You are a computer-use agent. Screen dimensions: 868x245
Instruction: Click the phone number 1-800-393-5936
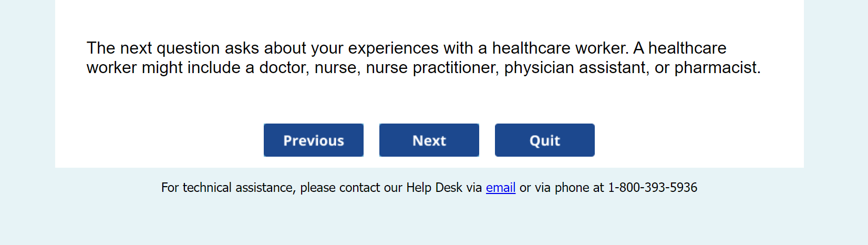point(653,188)
